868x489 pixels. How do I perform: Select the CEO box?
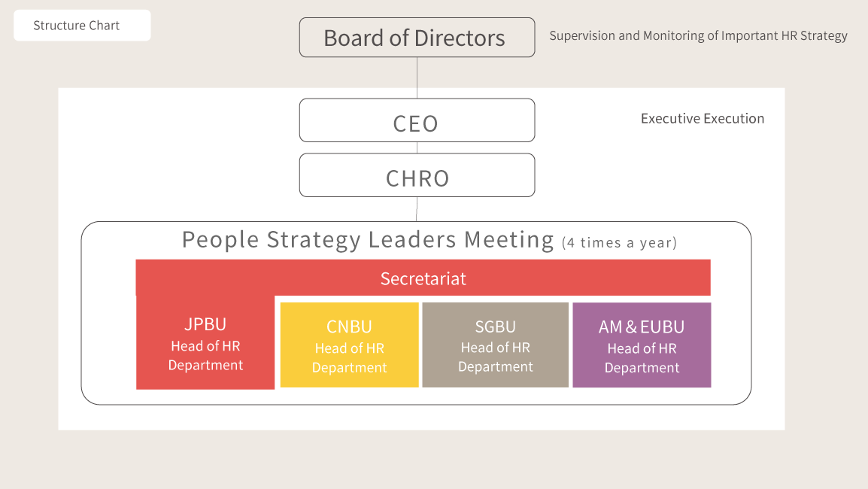417,120
